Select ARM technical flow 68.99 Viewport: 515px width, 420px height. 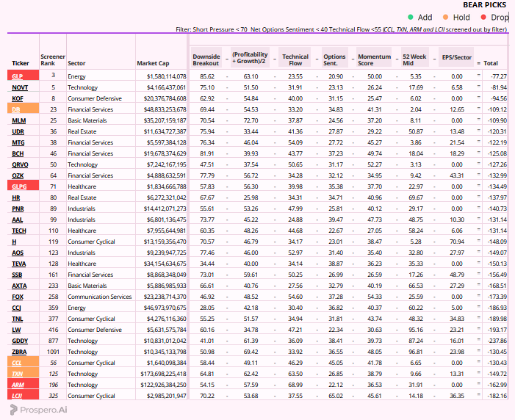295,385
